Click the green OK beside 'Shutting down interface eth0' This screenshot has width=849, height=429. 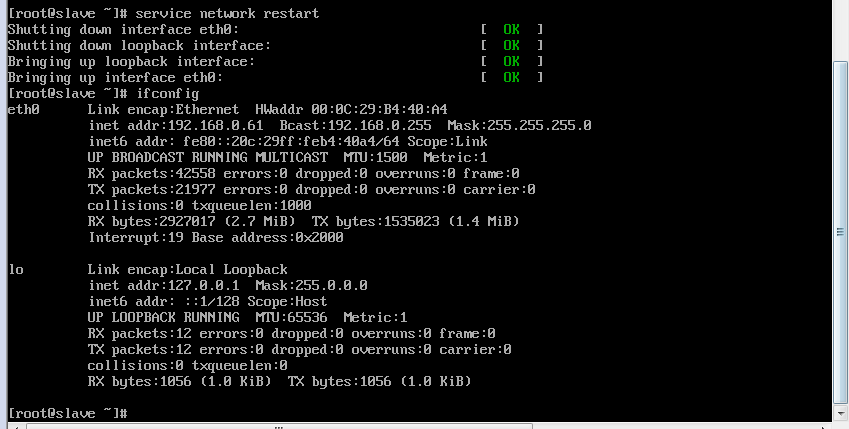click(x=511, y=29)
